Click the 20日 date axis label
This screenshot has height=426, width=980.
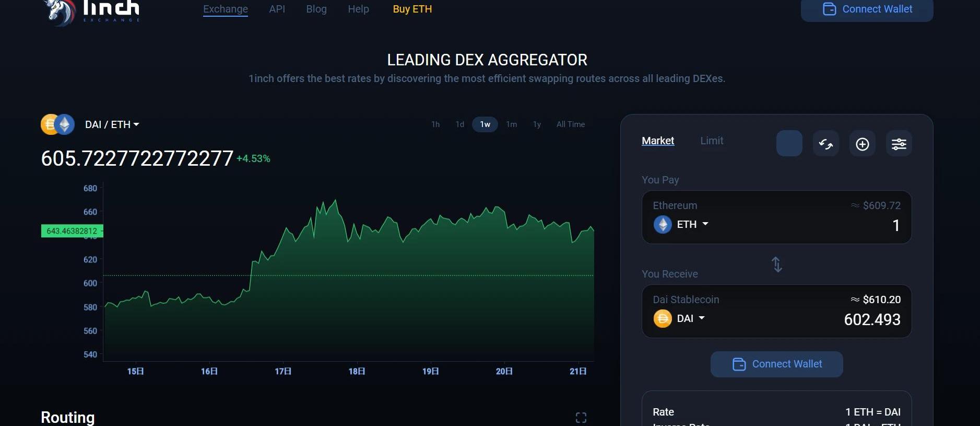tap(504, 371)
